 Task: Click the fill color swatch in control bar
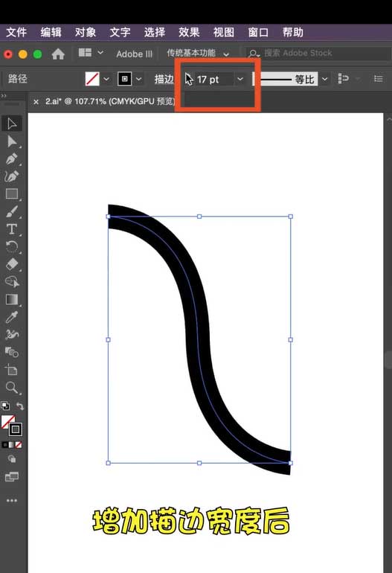92,79
